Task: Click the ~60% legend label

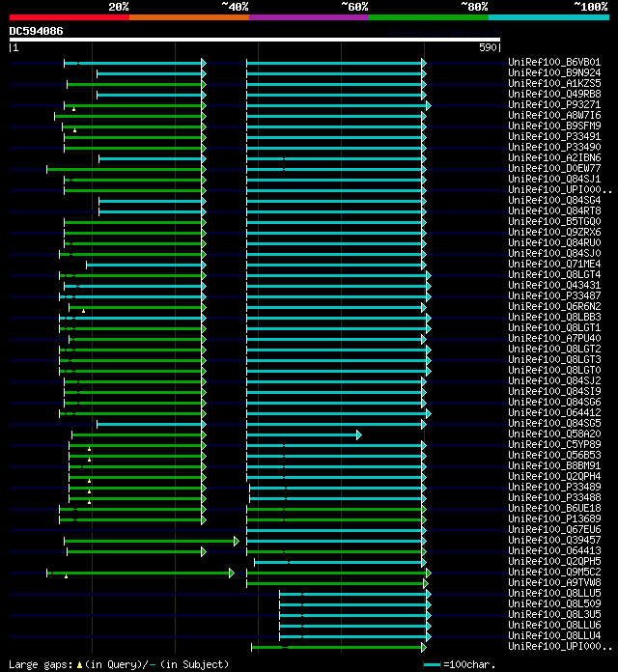Action: 354,7
